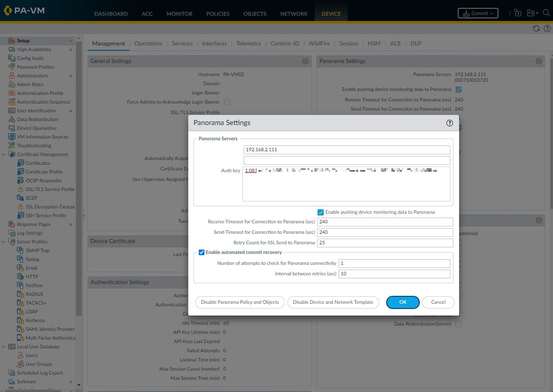Toggle Force Admins to Acknowledge Login Banner
Screen dimensions: 553x392
click(x=227, y=102)
